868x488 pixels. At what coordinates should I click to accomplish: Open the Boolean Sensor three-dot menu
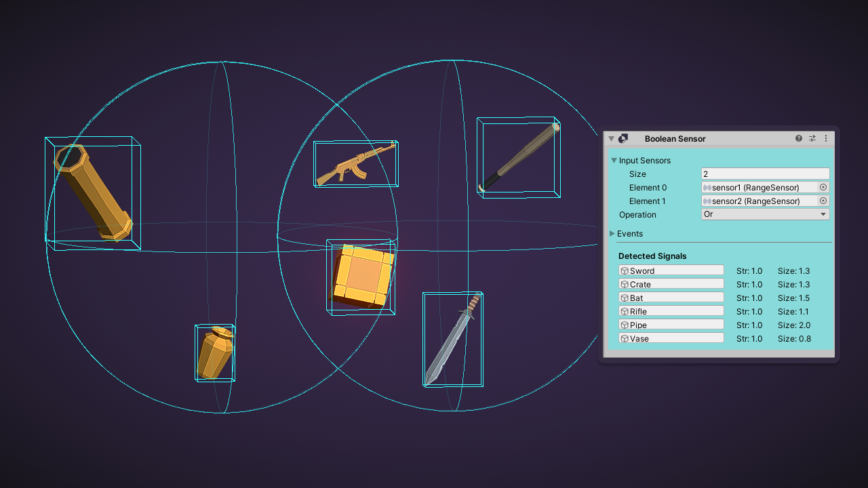tap(826, 138)
